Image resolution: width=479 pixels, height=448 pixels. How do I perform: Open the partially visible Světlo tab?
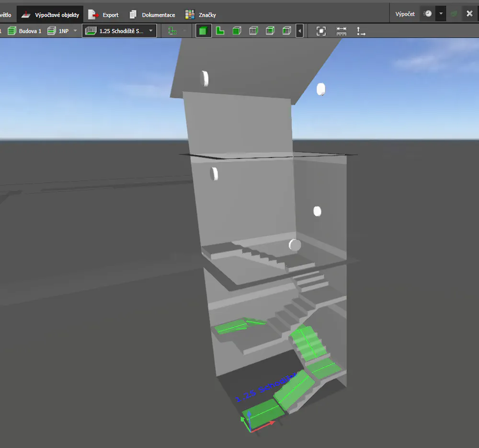5,15
